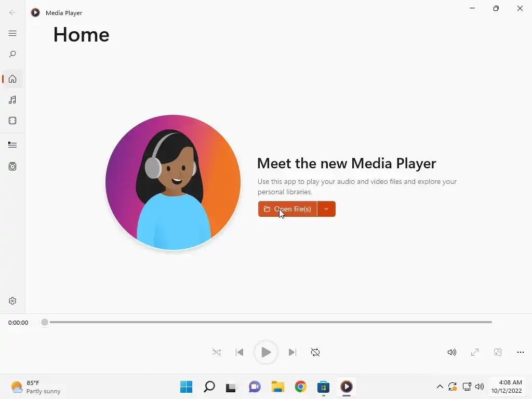Open the Video library icon
Image resolution: width=532 pixels, height=399 pixels.
(12, 121)
